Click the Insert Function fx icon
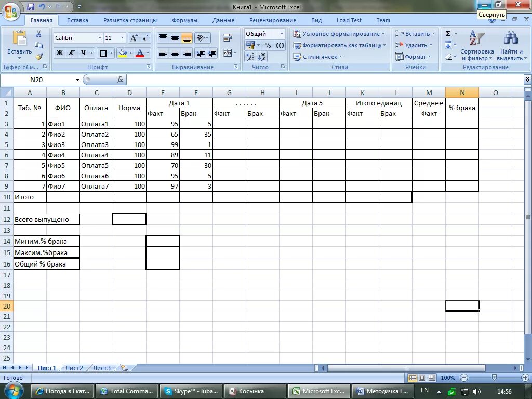Viewport: 532px width, 399px height. 120,79
